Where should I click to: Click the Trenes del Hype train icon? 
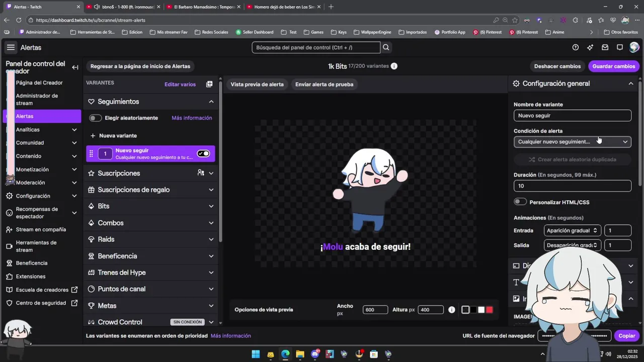point(92,273)
